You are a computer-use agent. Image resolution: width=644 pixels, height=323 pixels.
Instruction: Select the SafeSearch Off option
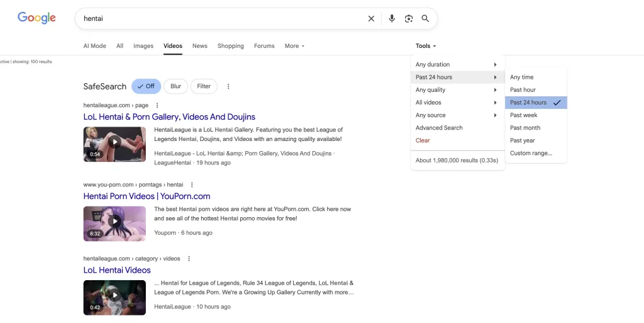146,86
